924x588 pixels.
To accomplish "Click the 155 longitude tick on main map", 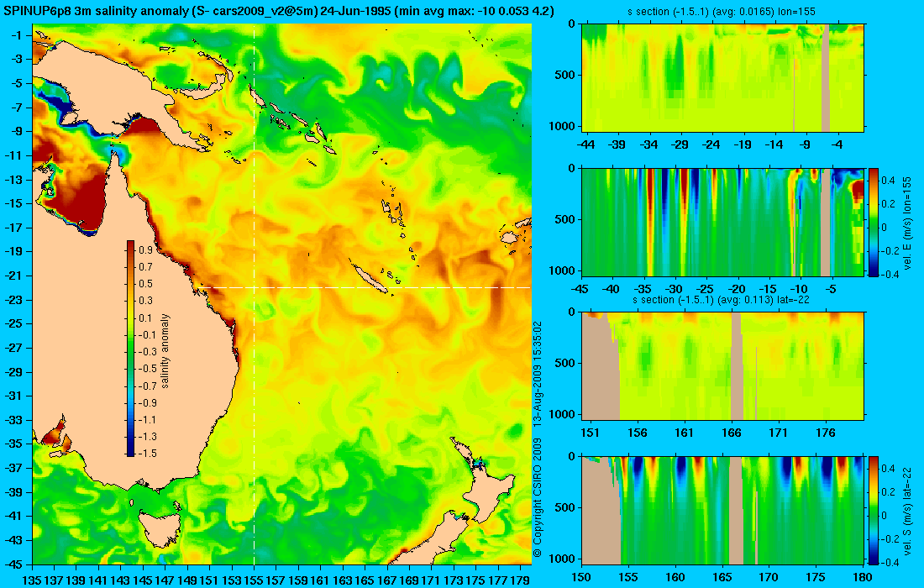I will (x=254, y=580).
